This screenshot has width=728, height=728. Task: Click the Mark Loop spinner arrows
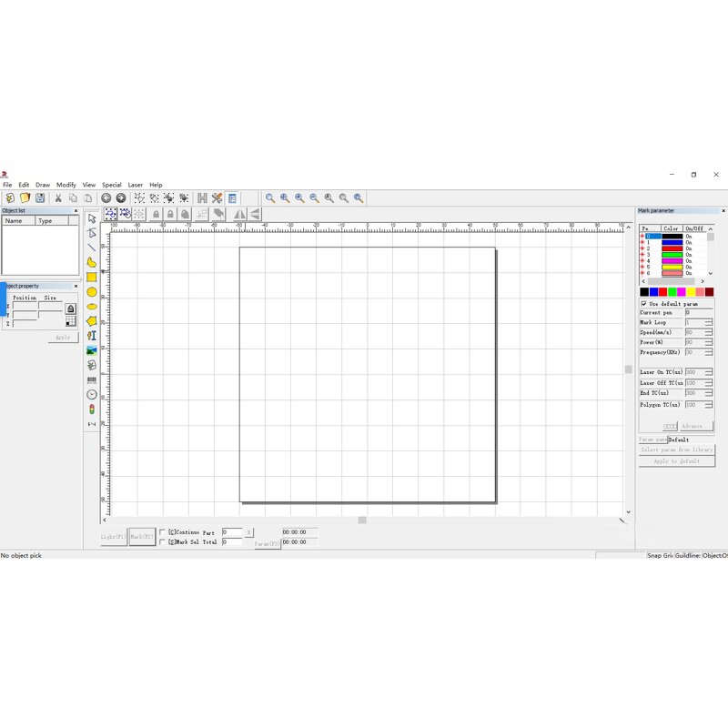(709, 322)
